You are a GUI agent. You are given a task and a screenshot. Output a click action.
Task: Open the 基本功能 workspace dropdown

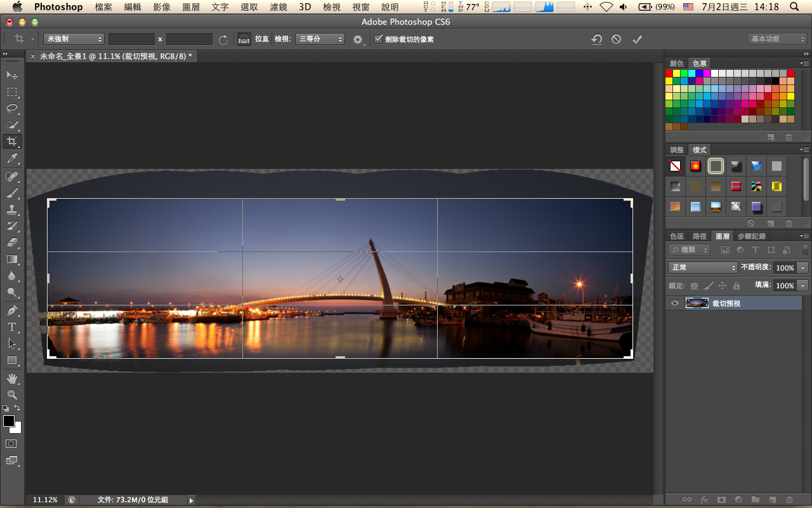click(777, 39)
